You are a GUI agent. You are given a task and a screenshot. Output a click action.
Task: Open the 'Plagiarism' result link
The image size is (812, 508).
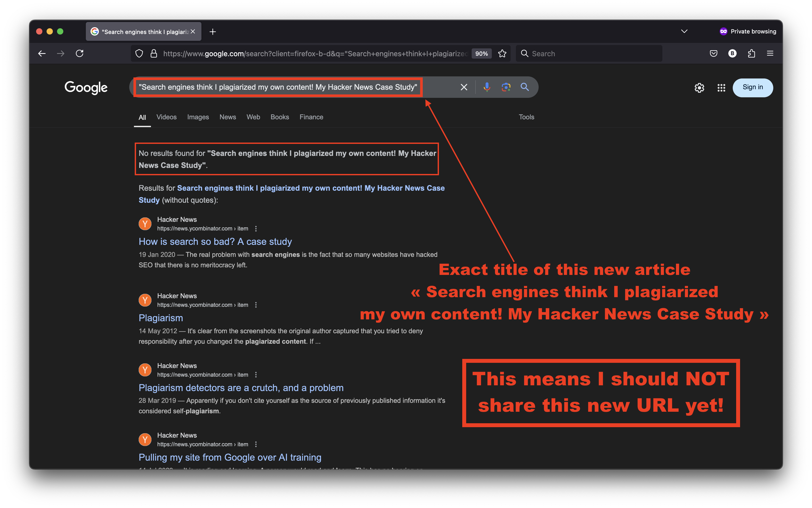point(161,318)
